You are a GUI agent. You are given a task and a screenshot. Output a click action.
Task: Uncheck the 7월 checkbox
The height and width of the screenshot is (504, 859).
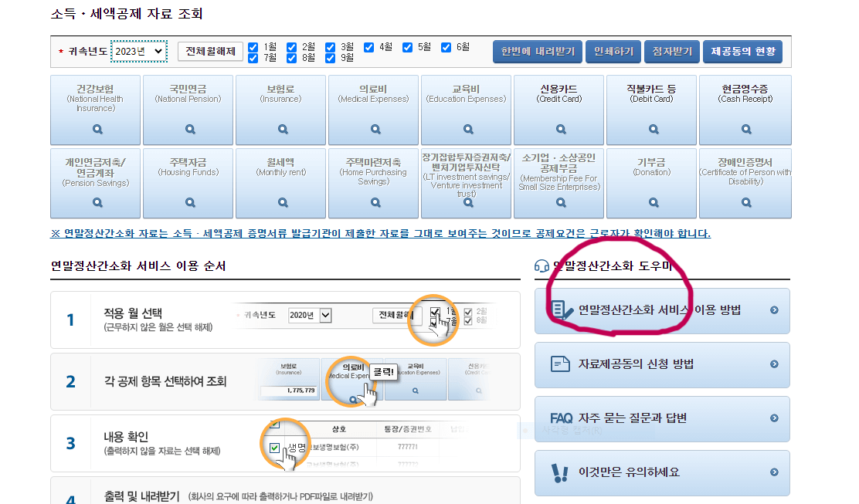pos(253,58)
